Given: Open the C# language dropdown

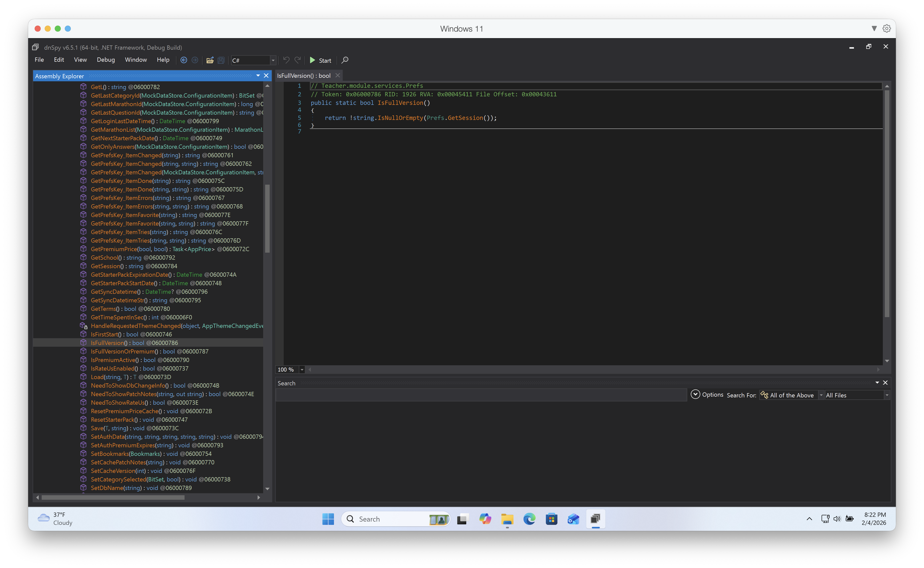Looking at the screenshot, I should pos(273,60).
